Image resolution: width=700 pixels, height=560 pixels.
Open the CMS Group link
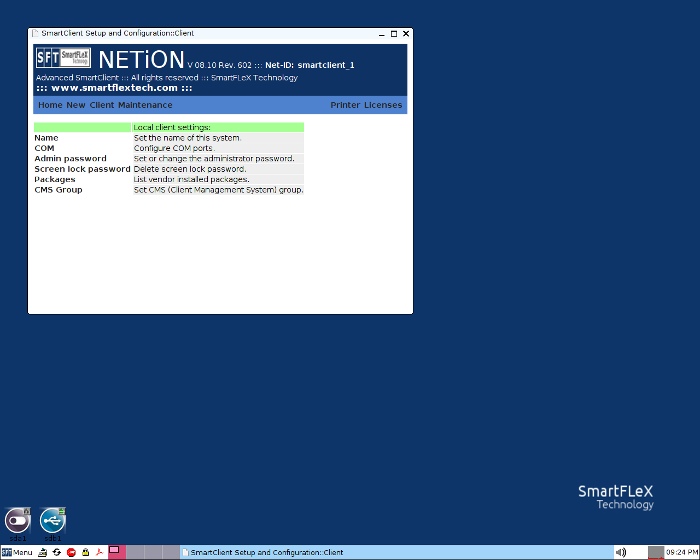58,190
